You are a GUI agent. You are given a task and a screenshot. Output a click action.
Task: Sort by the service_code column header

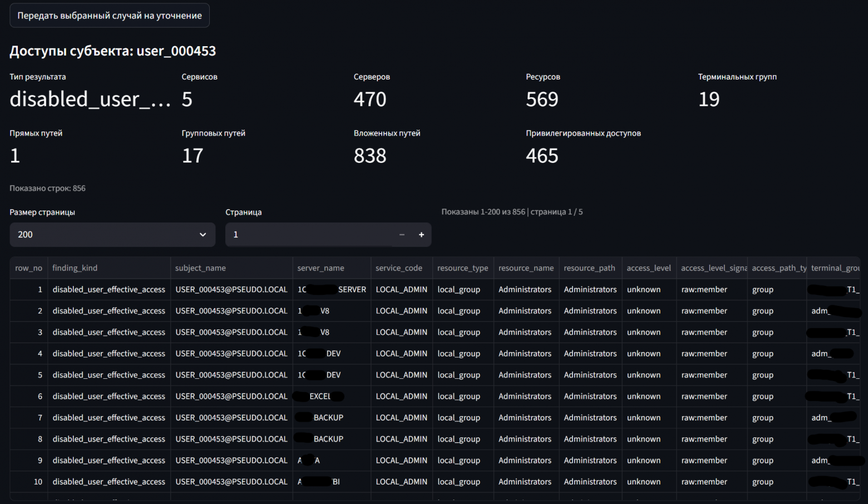click(402, 268)
